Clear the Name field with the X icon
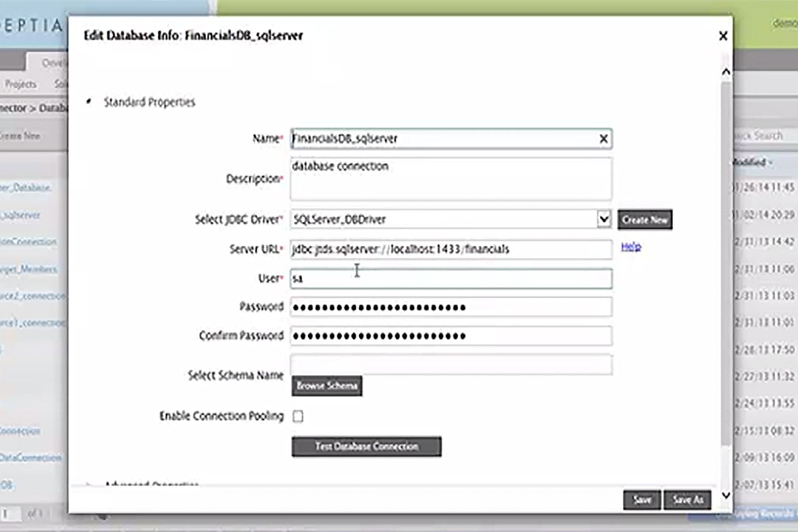Viewport: 798px width, 532px height. click(x=603, y=139)
